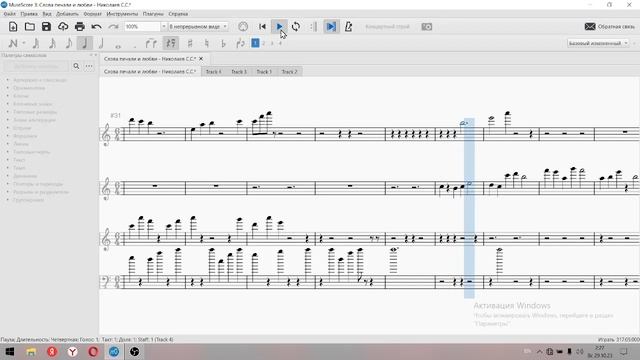Switch to the Track 1 part tab
Screen dimensions: 640x360
tap(264, 71)
